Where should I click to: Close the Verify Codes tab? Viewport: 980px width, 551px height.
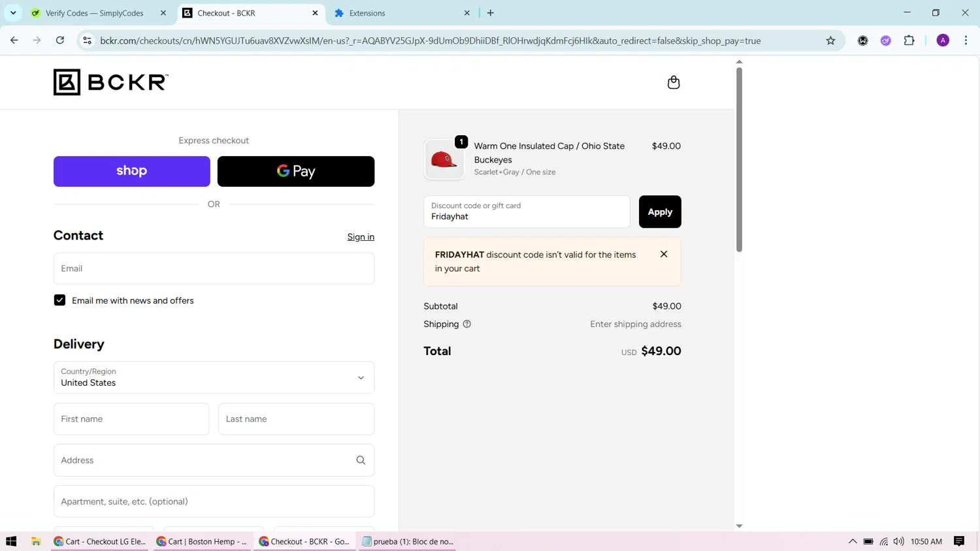tap(163, 13)
